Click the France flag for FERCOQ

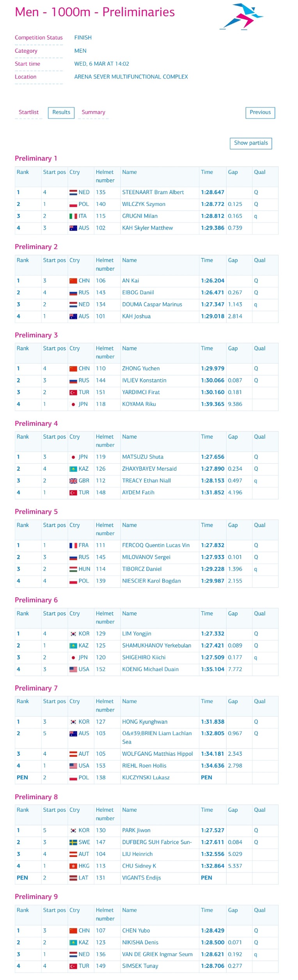point(73,546)
